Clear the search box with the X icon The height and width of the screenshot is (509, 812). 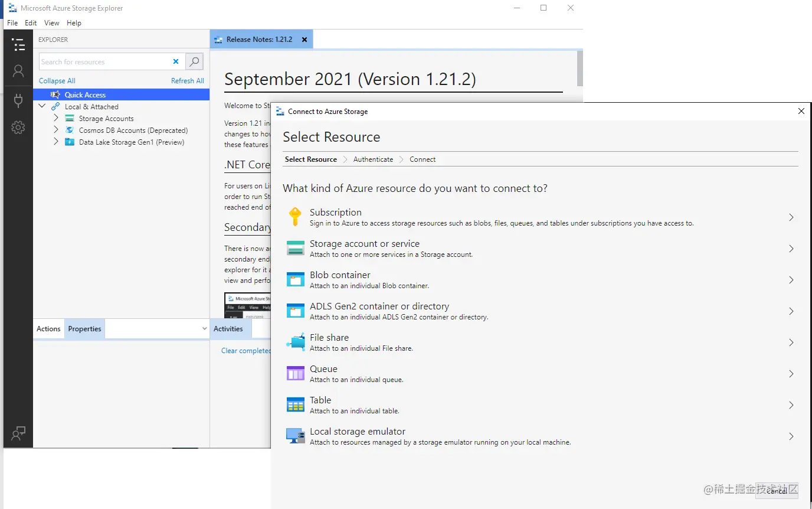point(176,61)
